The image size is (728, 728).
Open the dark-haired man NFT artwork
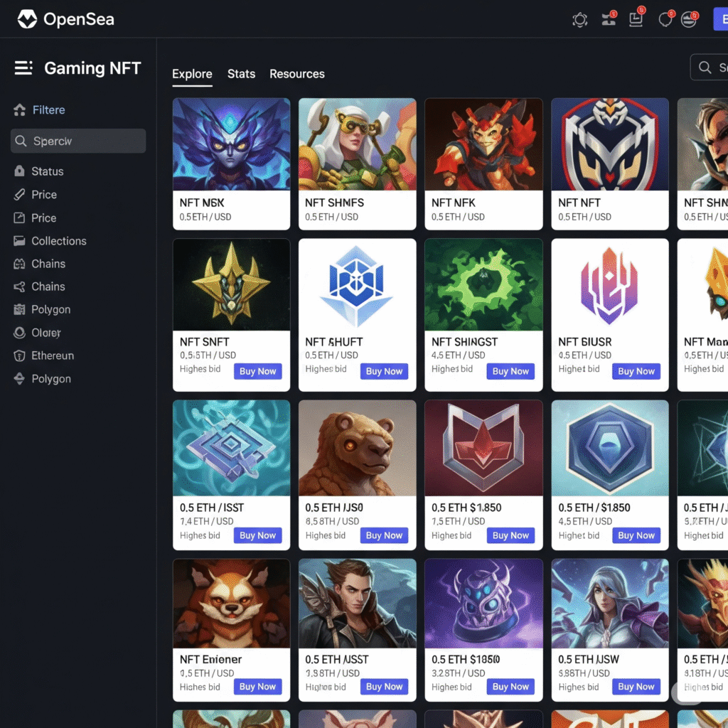pyautogui.click(x=358, y=604)
